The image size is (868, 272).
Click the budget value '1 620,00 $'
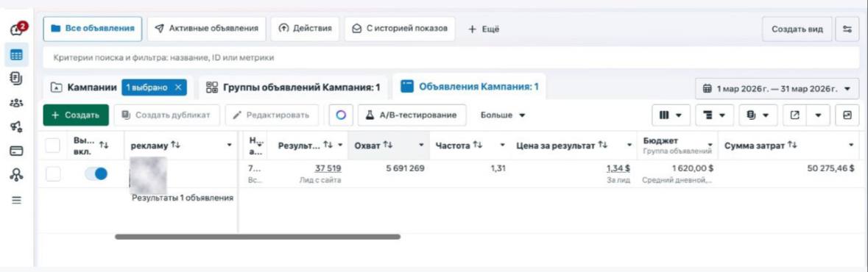click(x=692, y=168)
